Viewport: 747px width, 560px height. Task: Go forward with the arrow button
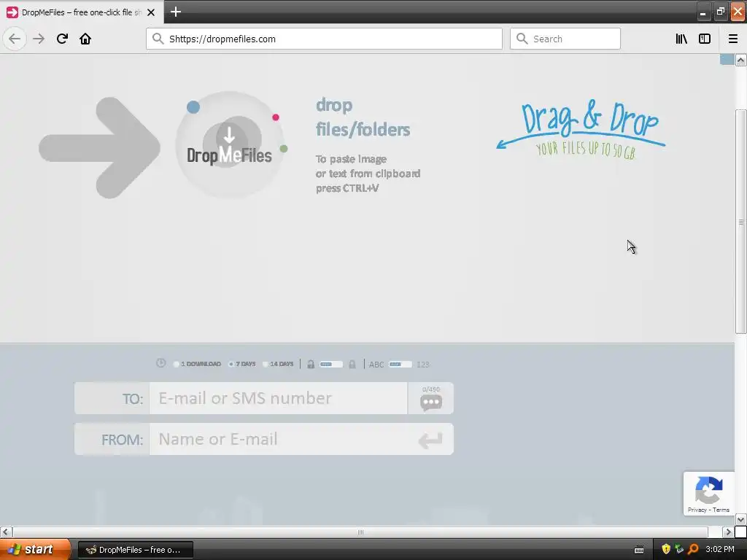click(x=39, y=39)
